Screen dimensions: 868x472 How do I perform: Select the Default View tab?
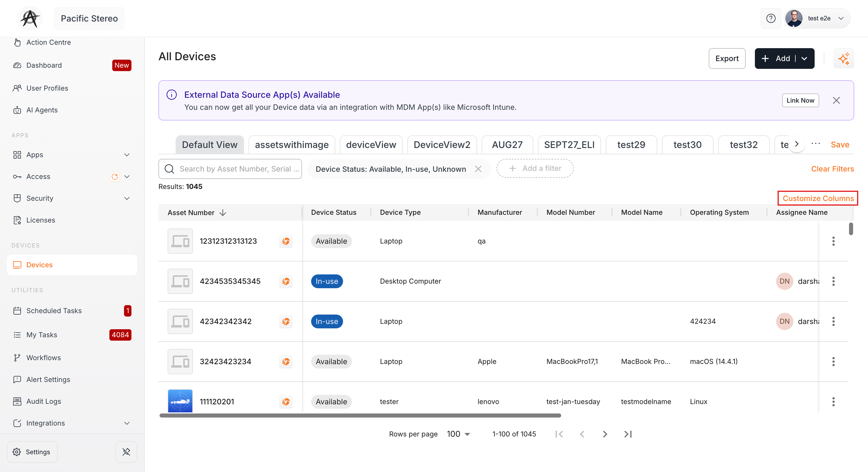(x=210, y=145)
